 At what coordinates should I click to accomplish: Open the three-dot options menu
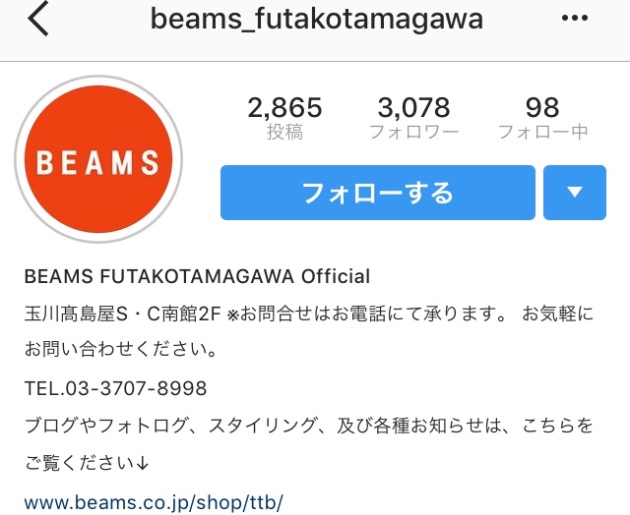575,18
